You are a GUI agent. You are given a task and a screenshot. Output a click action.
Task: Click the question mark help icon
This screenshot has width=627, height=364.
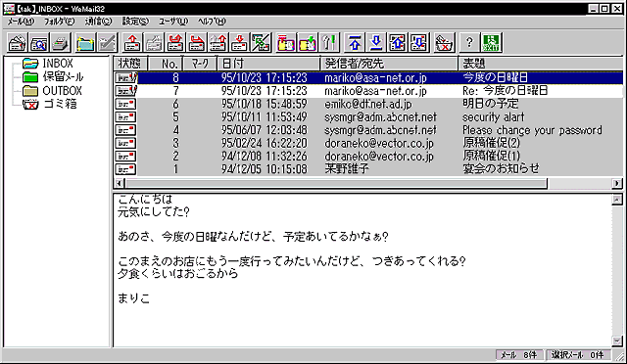pos(469,43)
